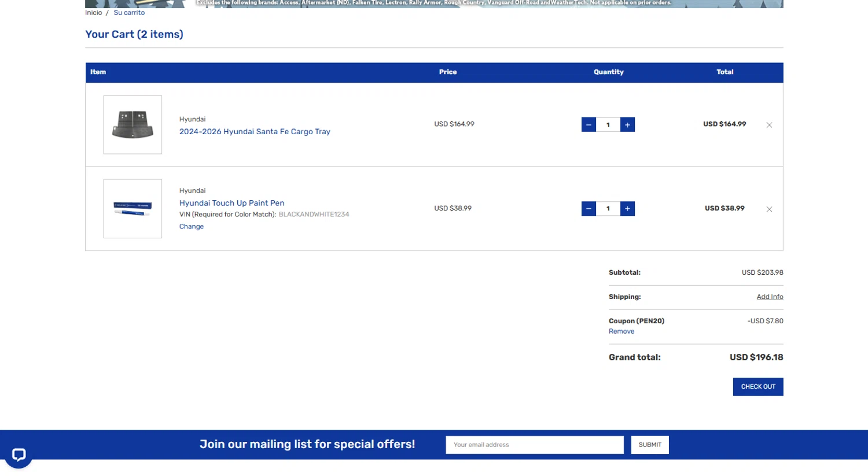Screen dimensions: 868x476
Task: Click the CHECK OUT button
Action: pos(758,387)
